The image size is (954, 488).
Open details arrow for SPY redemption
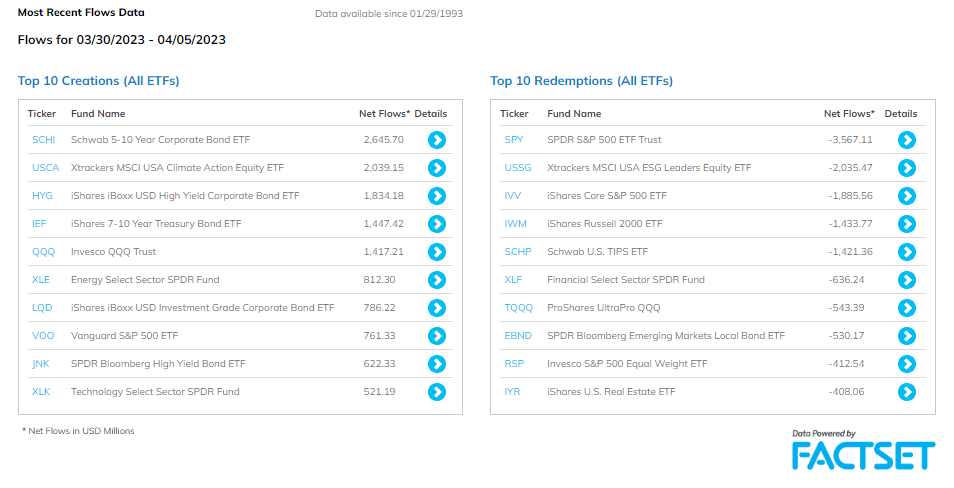click(x=907, y=140)
